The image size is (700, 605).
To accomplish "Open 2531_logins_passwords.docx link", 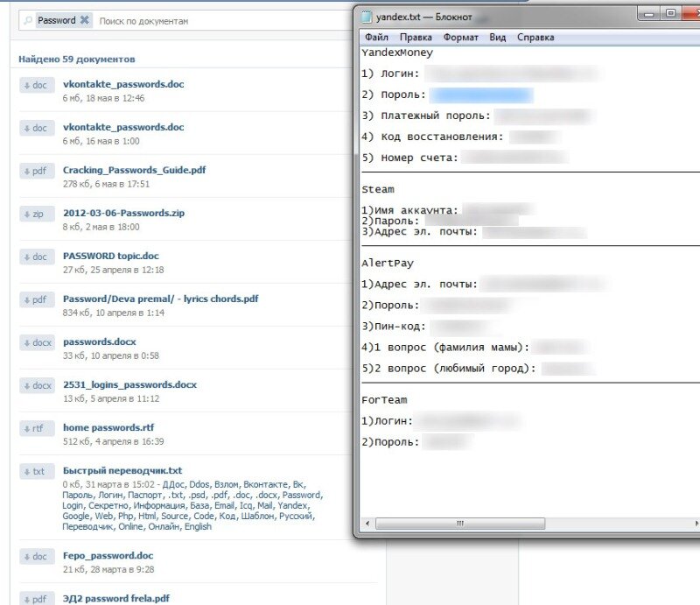I will point(129,384).
